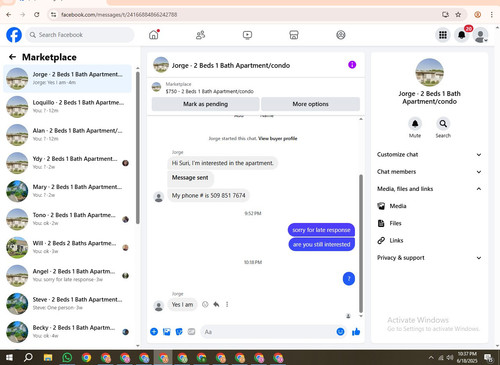
Task: Open Windows taskbar search
Action: click(28, 358)
